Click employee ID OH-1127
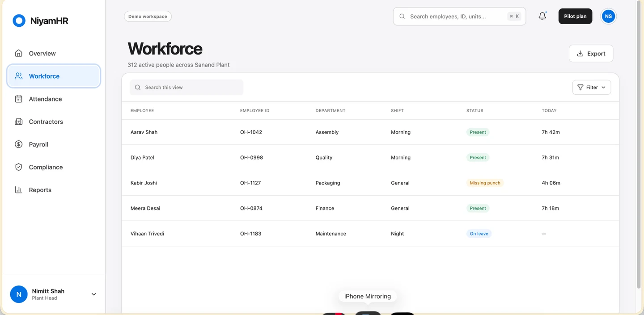This screenshot has width=644, height=315. (x=250, y=183)
